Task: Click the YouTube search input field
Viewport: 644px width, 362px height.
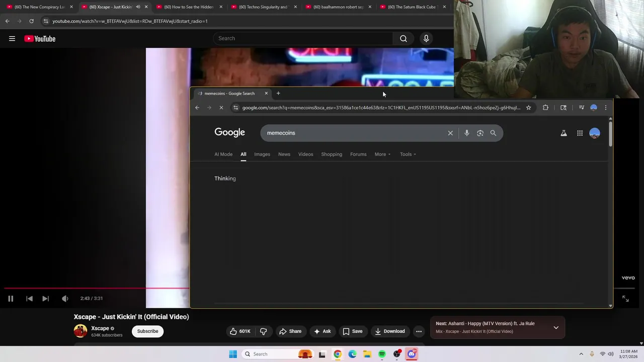Action: click(303, 39)
